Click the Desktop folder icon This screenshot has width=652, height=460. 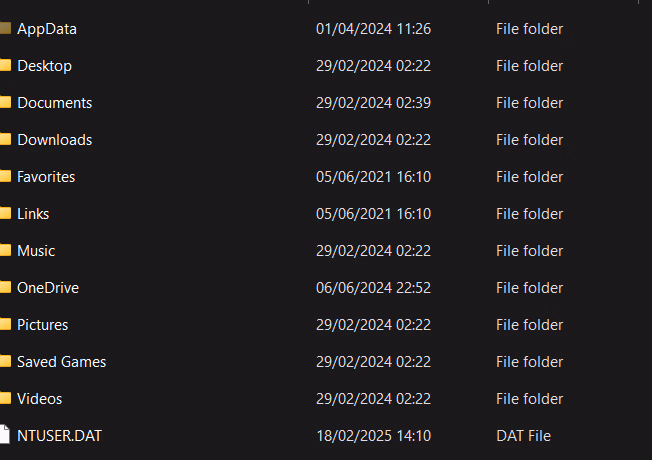click(5, 65)
